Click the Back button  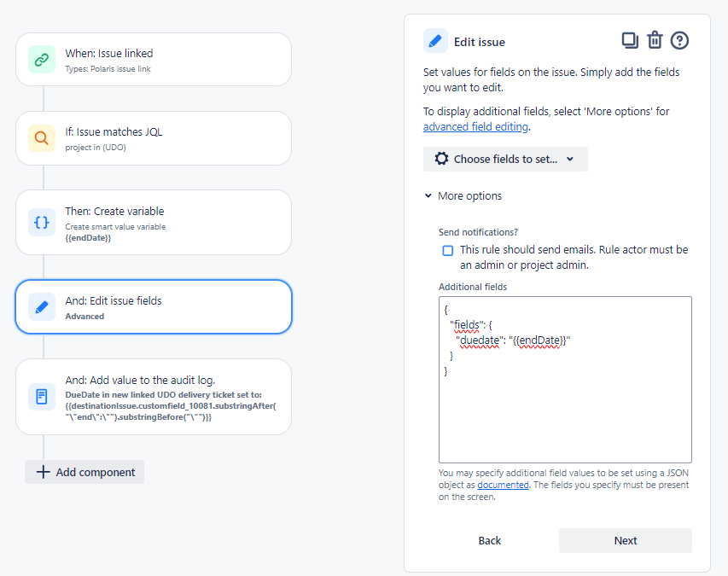[489, 540]
